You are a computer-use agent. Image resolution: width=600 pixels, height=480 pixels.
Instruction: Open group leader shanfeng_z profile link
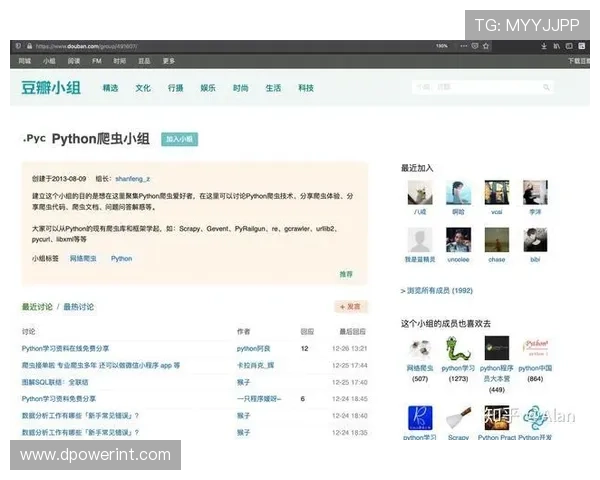[x=132, y=179]
